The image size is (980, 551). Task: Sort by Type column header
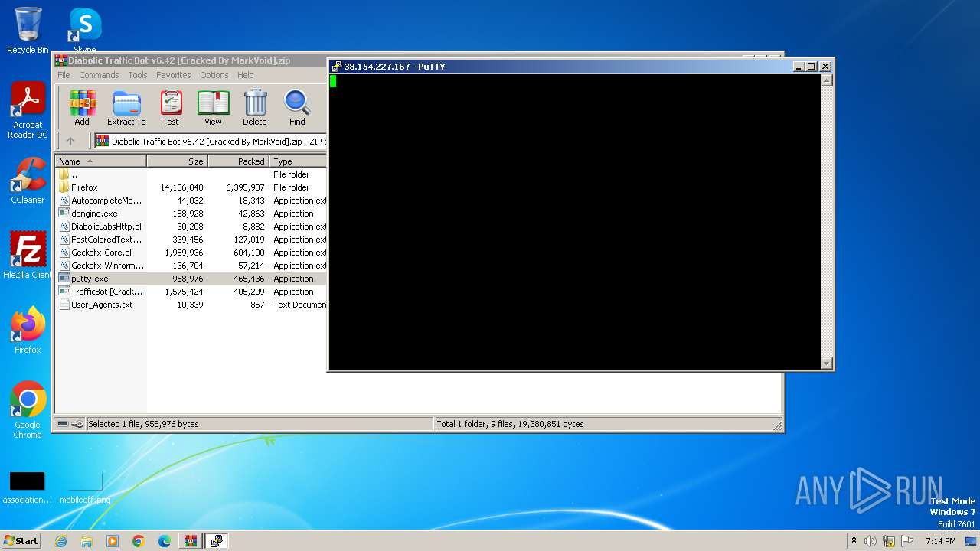point(298,161)
